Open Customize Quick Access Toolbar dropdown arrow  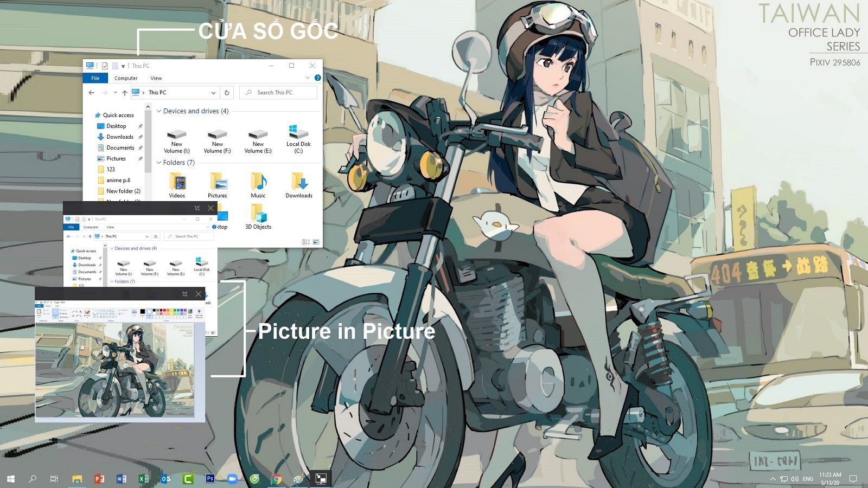[123, 66]
